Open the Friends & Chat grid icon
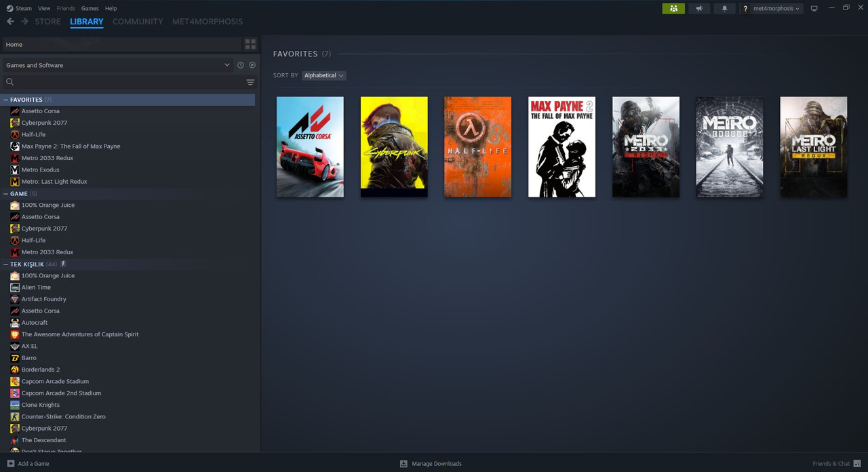The height and width of the screenshot is (472, 868). coord(858,464)
